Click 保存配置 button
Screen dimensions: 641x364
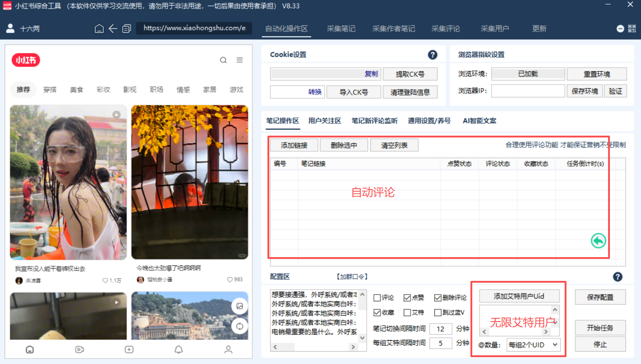coord(600,297)
